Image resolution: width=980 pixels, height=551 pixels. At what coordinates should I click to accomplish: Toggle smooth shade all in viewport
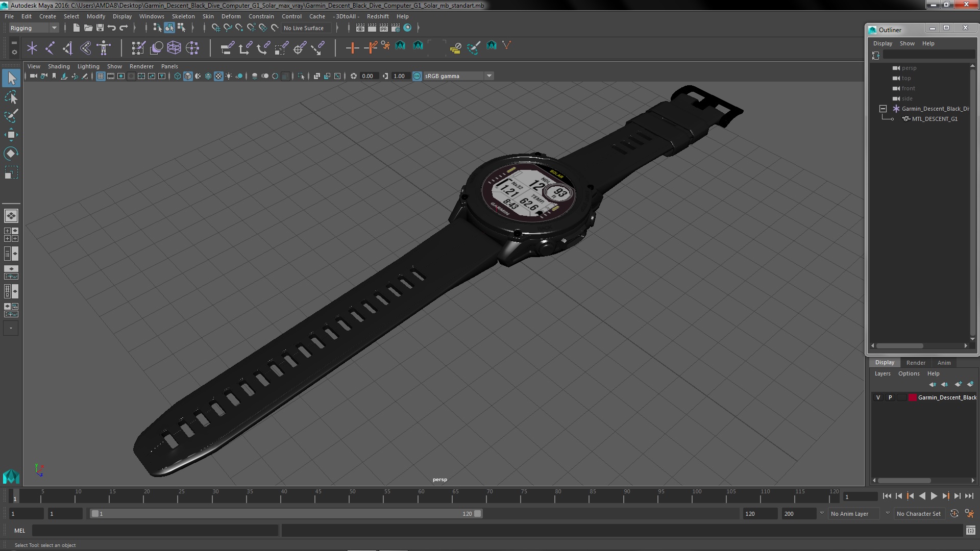[x=188, y=76]
